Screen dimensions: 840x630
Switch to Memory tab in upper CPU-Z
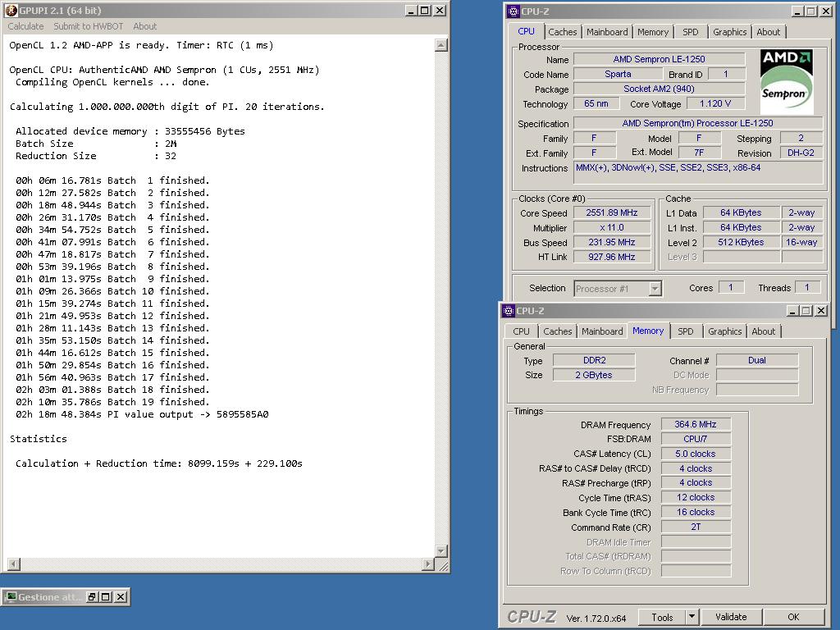tap(652, 32)
